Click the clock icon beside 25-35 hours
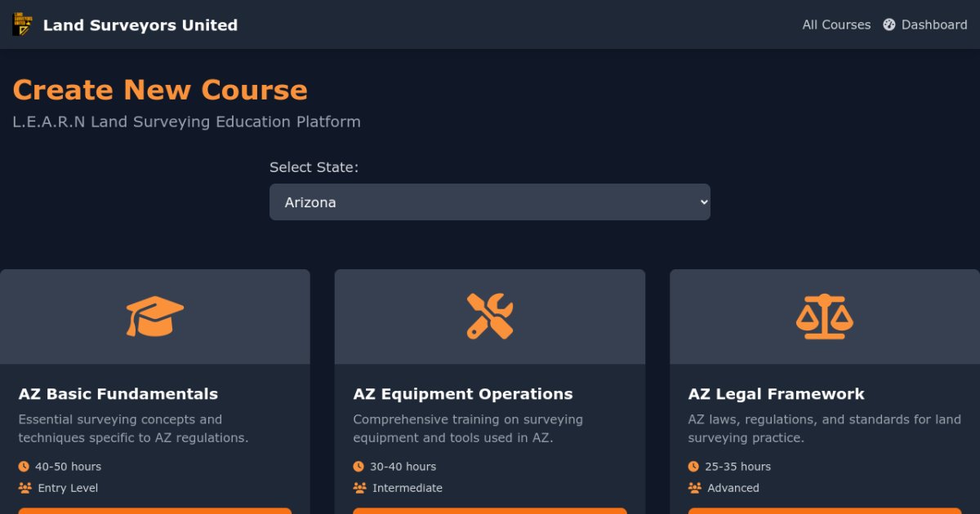The image size is (980, 514). pyautogui.click(x=693, y=467)
